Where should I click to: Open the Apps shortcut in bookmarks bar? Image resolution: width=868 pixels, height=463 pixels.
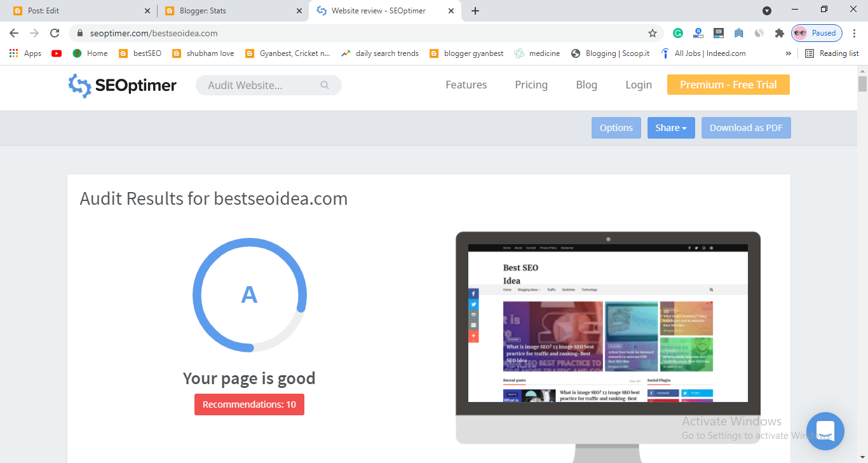[25, 53]
